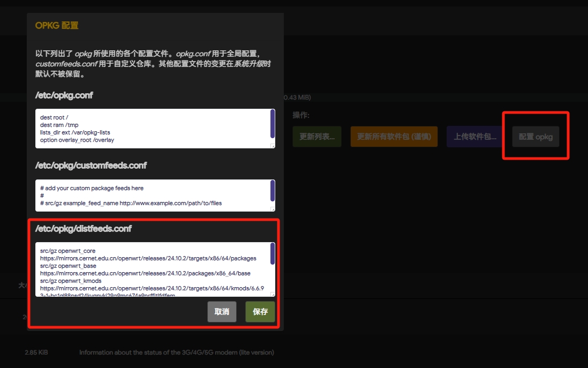This screenshot has height=368, width=588.
Task: Click the scrollbar of the distfeeds.conf text area
Action: 273,253
